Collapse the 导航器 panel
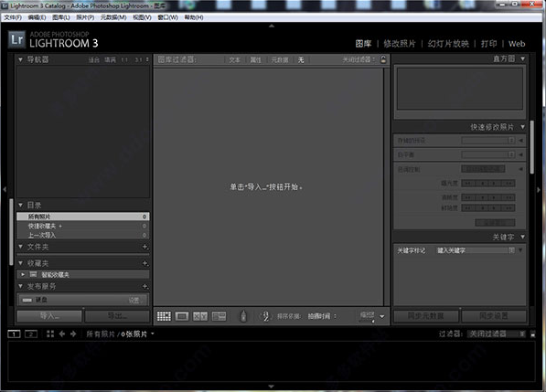Viewport: 546px width, 392px height. (x=20, y=59)
